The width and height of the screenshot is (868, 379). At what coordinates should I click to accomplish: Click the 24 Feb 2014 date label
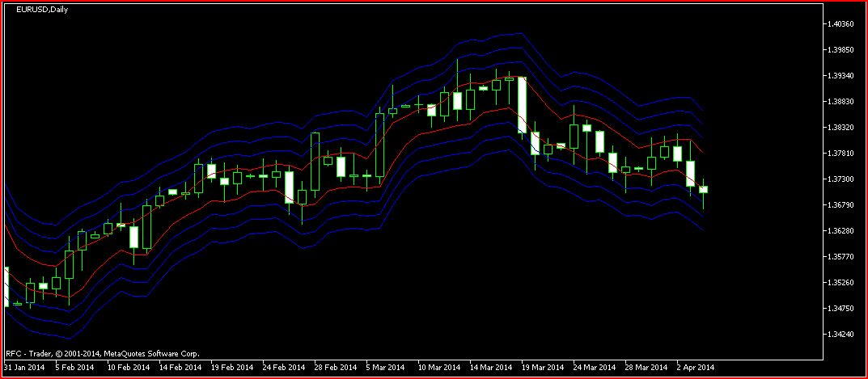284,368
